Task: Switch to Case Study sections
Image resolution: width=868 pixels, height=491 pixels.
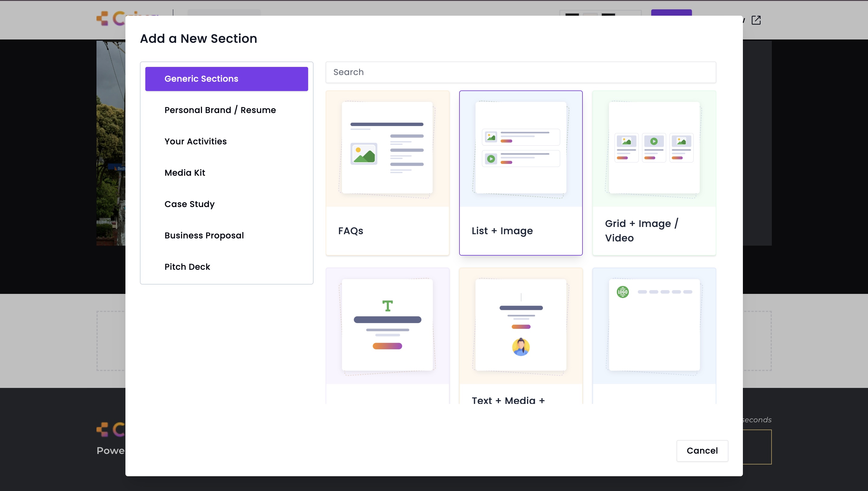Action: coord(189,204)
